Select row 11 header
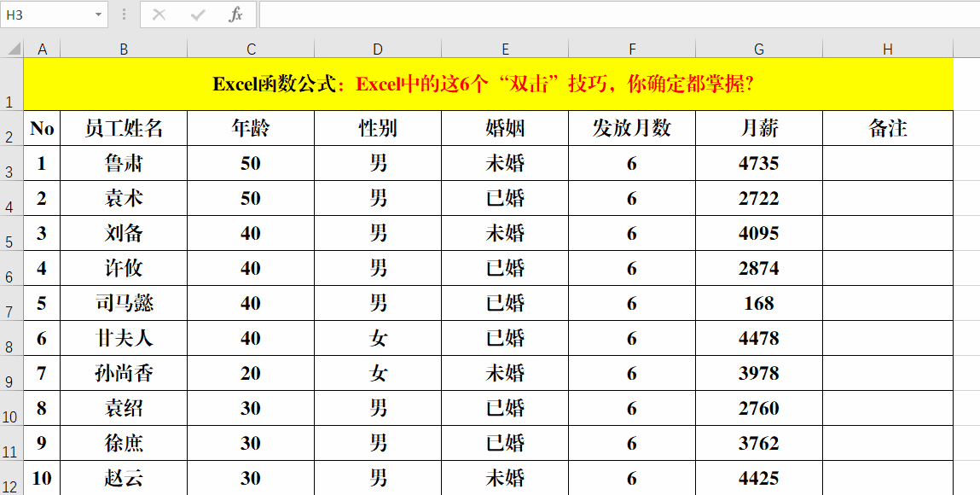Screen dimensions: 980x495 [x=12, y=444]
